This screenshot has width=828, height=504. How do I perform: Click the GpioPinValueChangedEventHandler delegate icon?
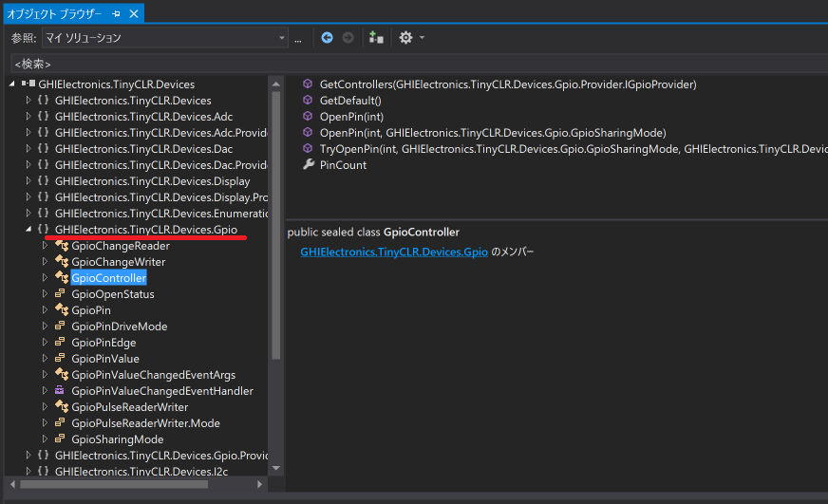click(60, 390)
